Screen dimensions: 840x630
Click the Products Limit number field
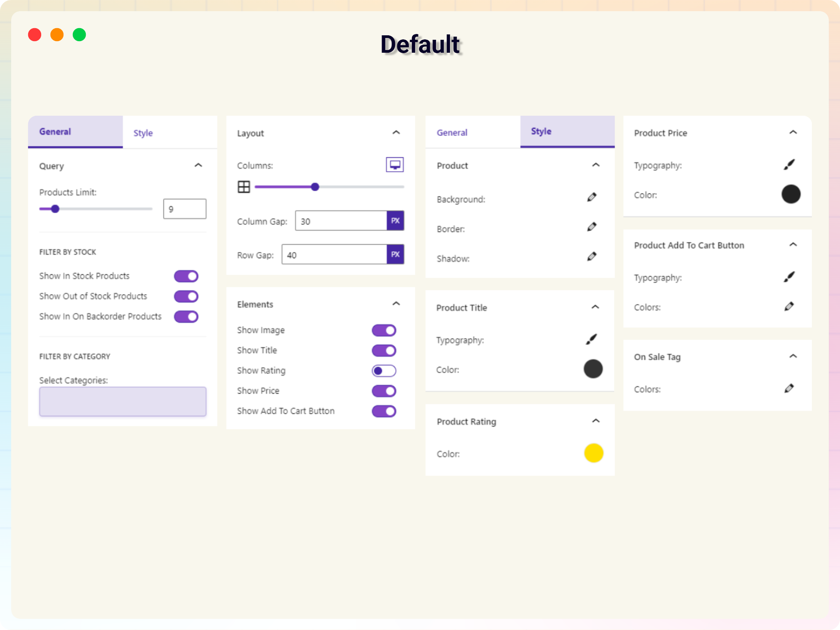[x=185, y=209]
